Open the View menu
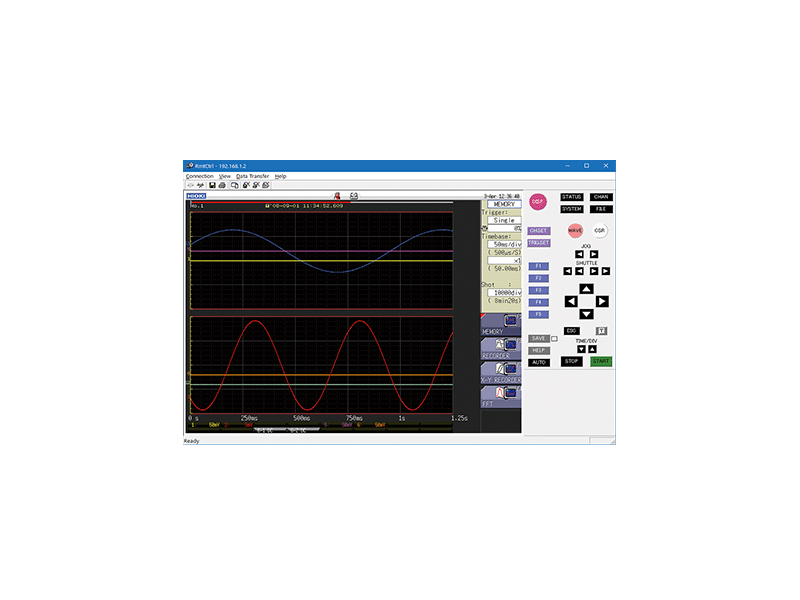The image size is (800, 600). [224, 177]
